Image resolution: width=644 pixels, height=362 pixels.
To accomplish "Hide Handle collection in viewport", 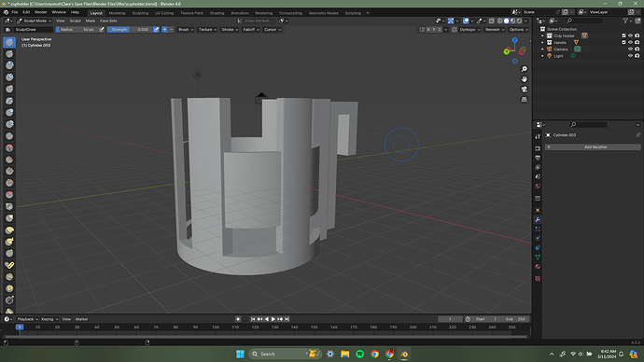I will pyautogui.click(x=630, y=42).
